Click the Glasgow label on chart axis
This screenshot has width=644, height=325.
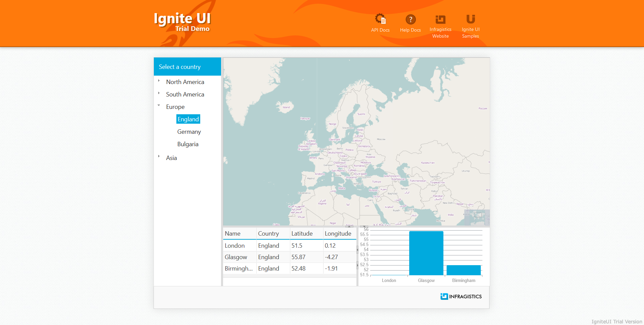(426, 281)
